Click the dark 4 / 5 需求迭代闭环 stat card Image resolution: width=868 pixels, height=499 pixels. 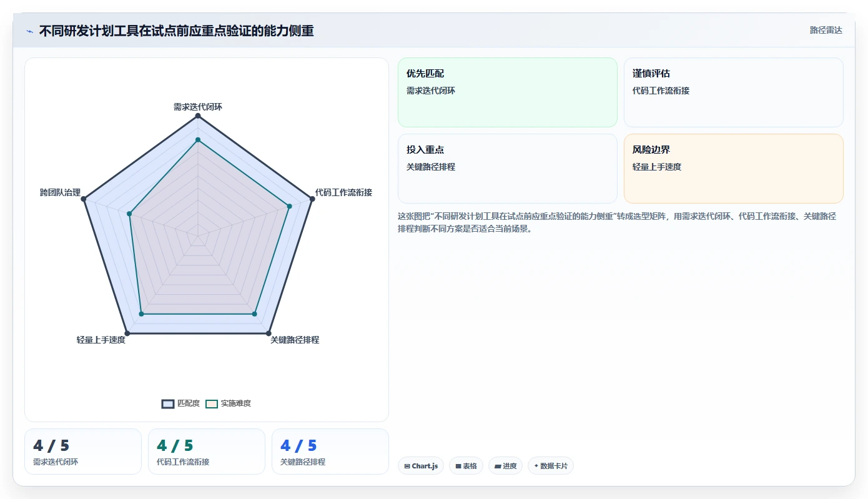(83, 452)
